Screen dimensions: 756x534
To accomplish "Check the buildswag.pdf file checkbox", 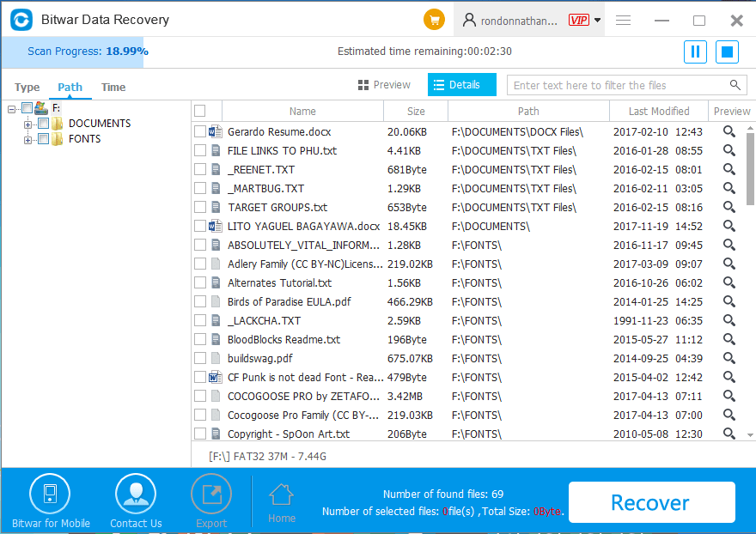I will (x=199, y=358).
